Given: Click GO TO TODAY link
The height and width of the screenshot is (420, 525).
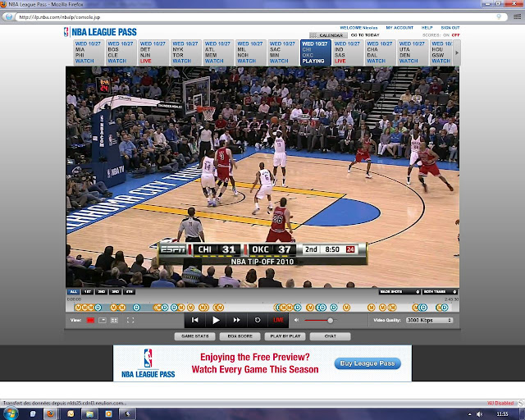Looking at the screenshot, I should 365,34.
